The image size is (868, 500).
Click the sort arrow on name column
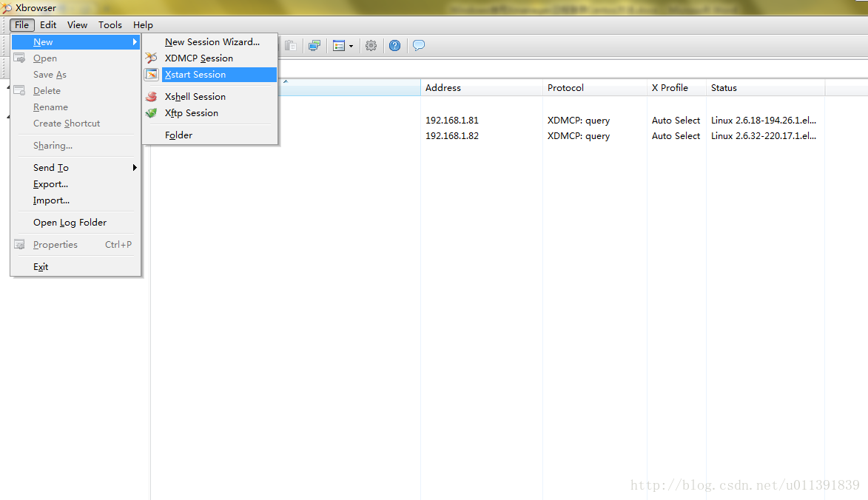[286, 82]
